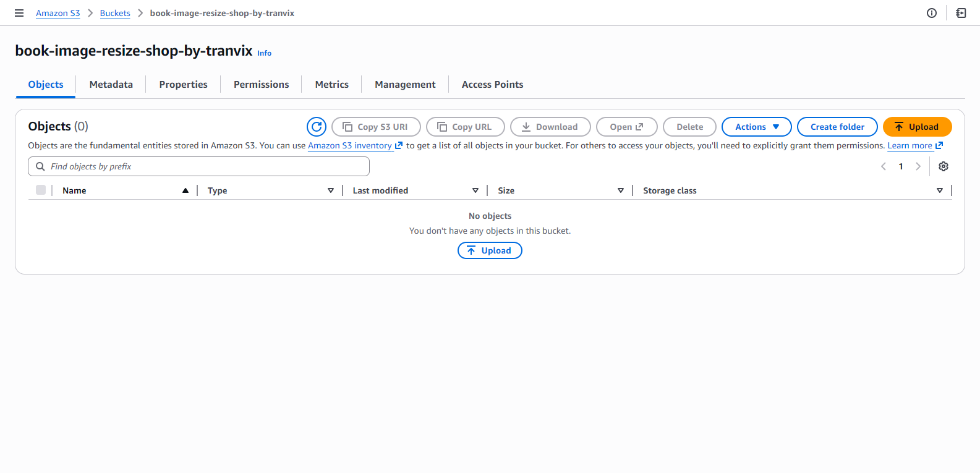Click the orange Upload button
Image resolution: width=980 pixels, height=473 pixels.
[917, 127]
